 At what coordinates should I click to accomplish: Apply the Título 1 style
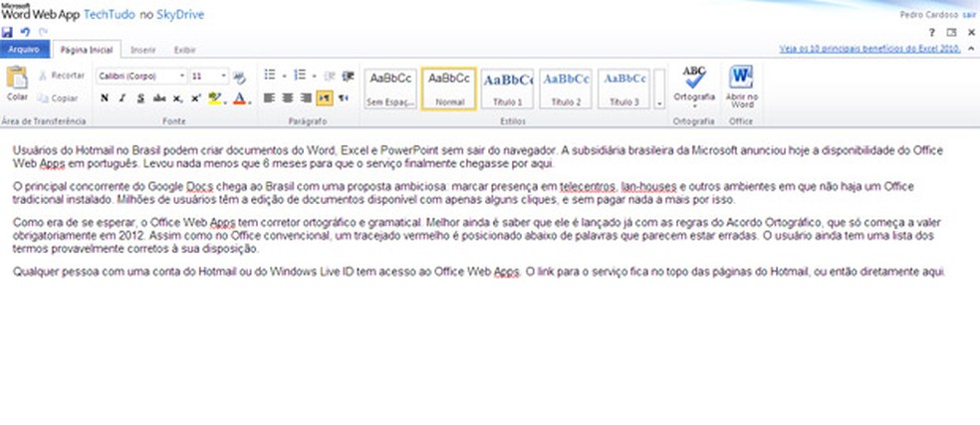click(507, 89)
